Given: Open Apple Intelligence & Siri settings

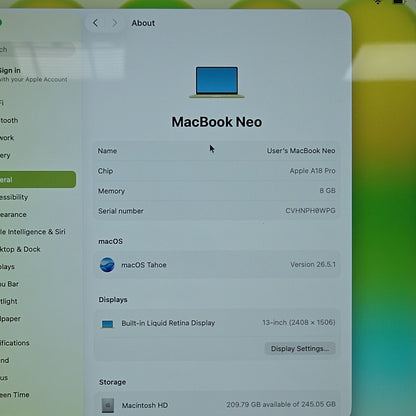Looking at the screenshot, I should [33, 232].
